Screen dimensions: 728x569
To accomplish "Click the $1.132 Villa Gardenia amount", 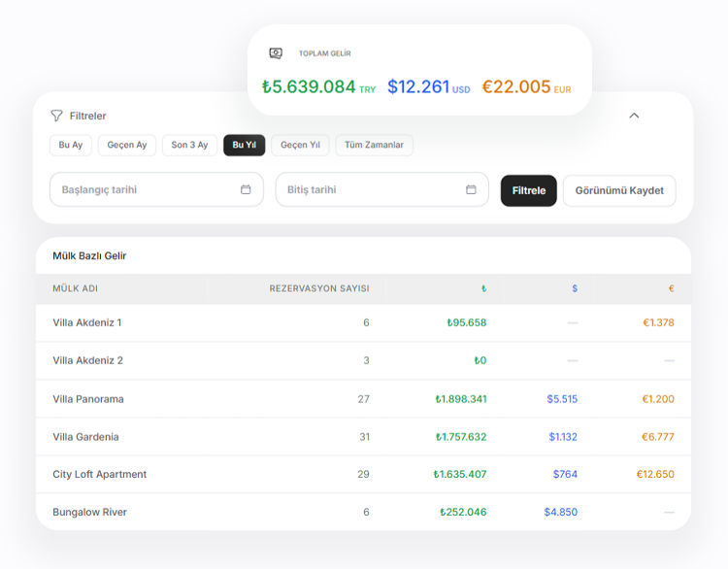I will [x=563, y=437].
